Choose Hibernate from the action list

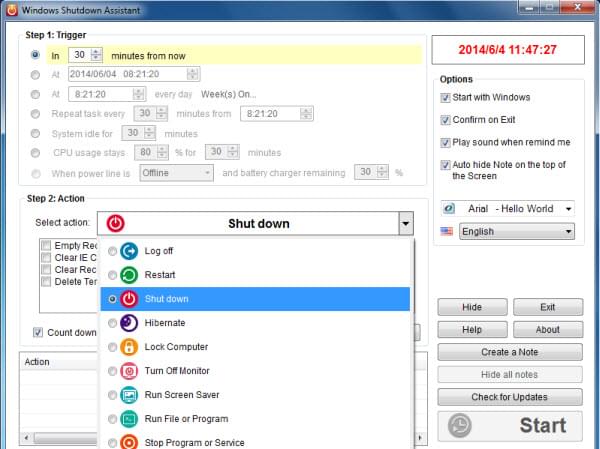click(x=165, y=323)
